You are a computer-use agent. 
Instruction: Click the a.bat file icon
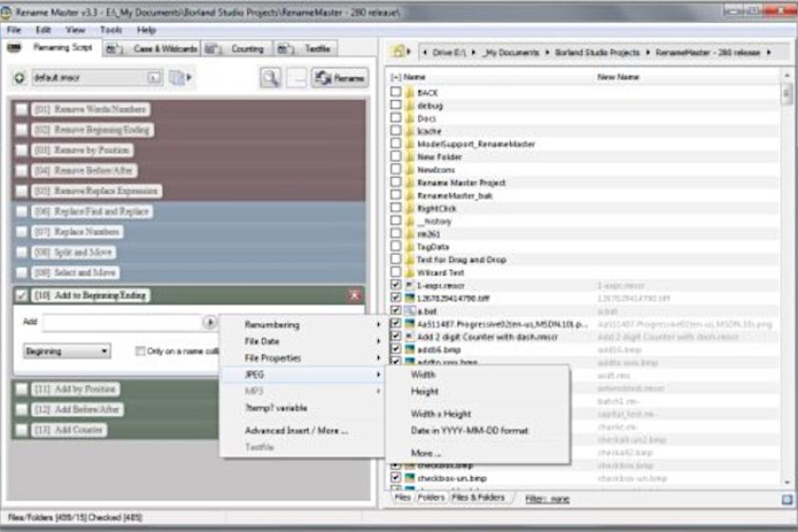(x=409, y=311)
